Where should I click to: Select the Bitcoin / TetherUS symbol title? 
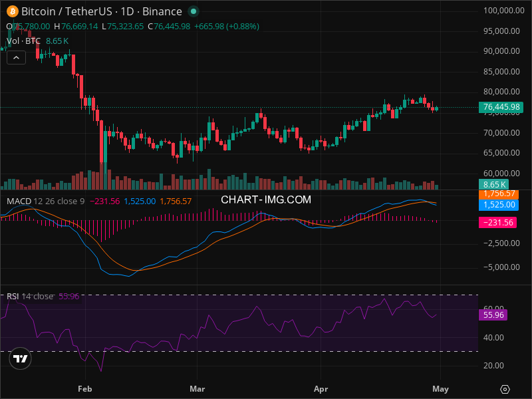(102, 11)
